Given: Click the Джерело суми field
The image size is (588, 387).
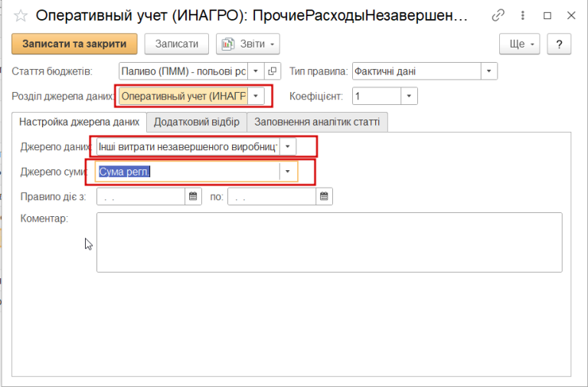Looking at the screenshot, I should pyautogui.click(x=188, y=172).
